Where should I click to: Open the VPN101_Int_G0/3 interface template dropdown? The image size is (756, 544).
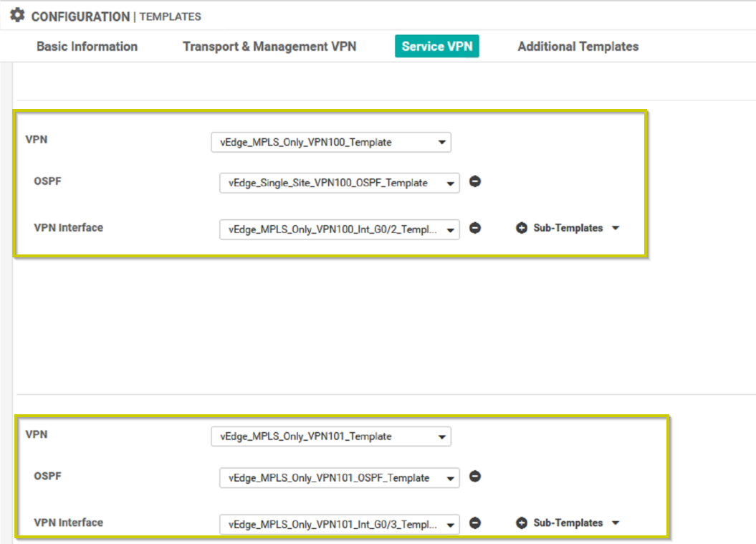pyautogui.click(x=340, y=524)
